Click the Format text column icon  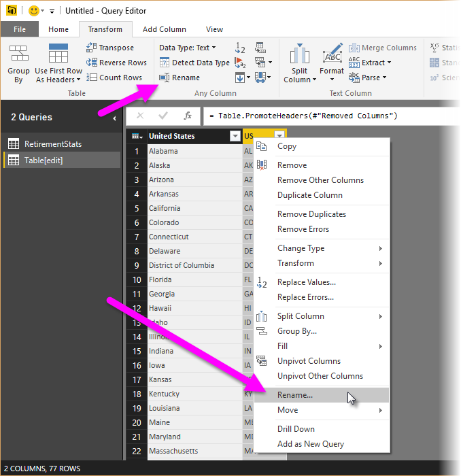pos(332,56)
